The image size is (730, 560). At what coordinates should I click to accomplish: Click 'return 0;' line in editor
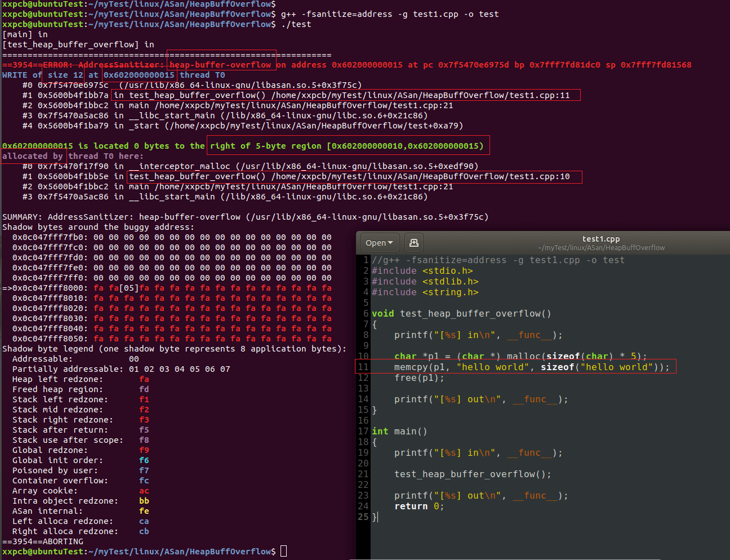pos(419,506)
